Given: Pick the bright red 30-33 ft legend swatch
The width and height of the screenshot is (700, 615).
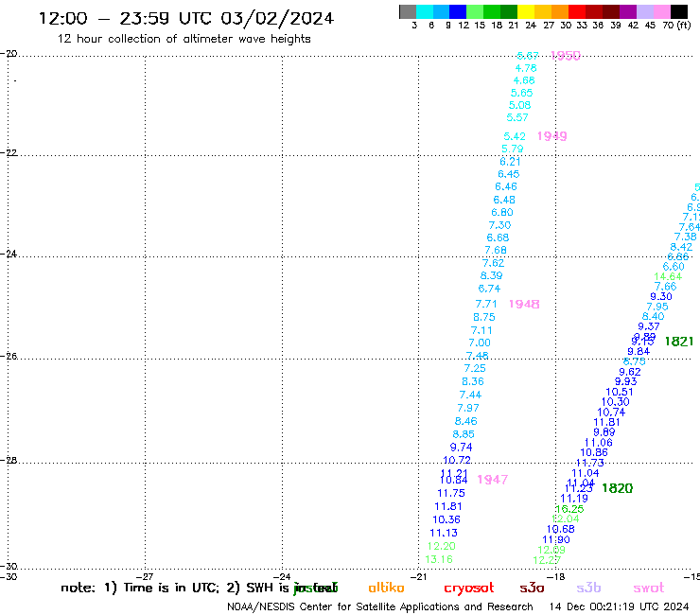Looking at the screenshot, I should (577, 11).
